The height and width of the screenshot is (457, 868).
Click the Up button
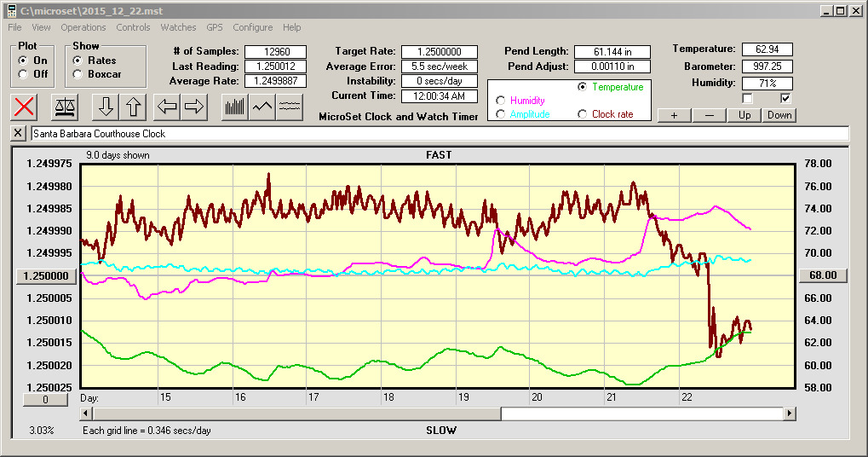744,115
